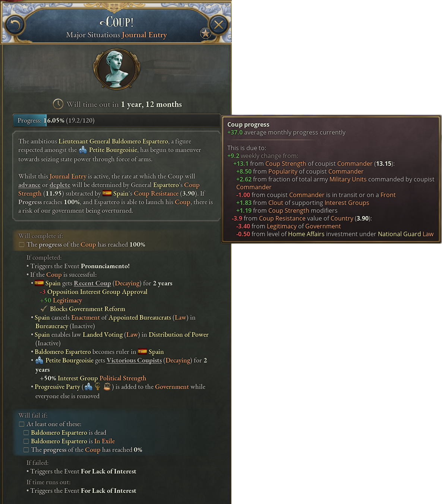The width and height of the screenshot is (442, 504).
Task: Click the Victorious Coupists modifier link
Action: tap(134, 360)
